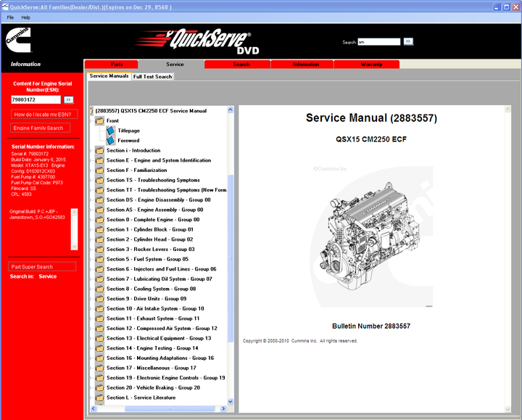Submit the ESN with the arrow button
This screenshot has height=420, width=522.
[69, 99]
